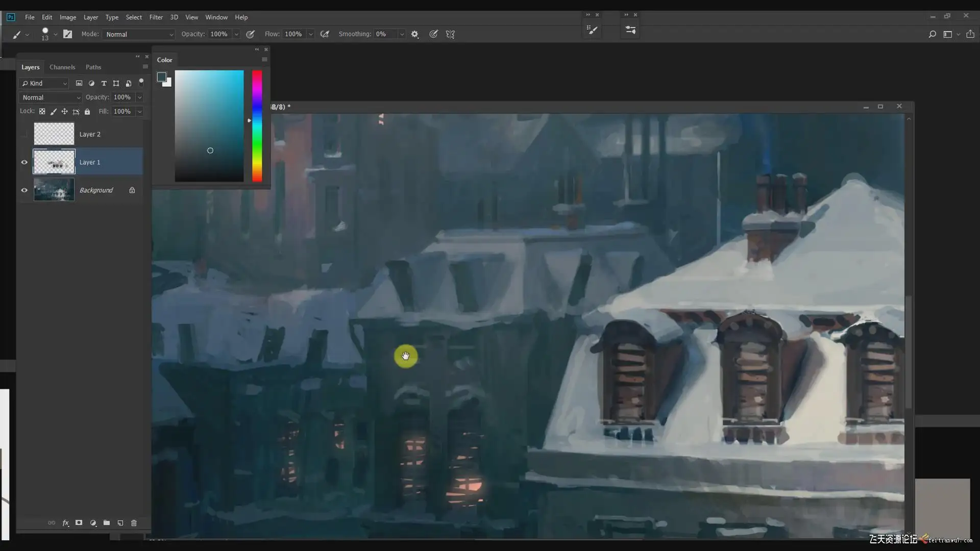Filter layers by shape layers

point(116,83)
